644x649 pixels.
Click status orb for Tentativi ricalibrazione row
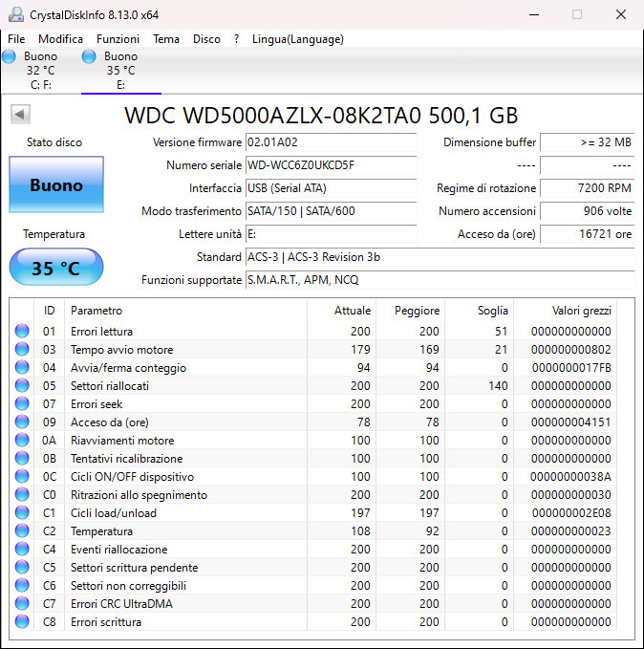pos(22,459)
